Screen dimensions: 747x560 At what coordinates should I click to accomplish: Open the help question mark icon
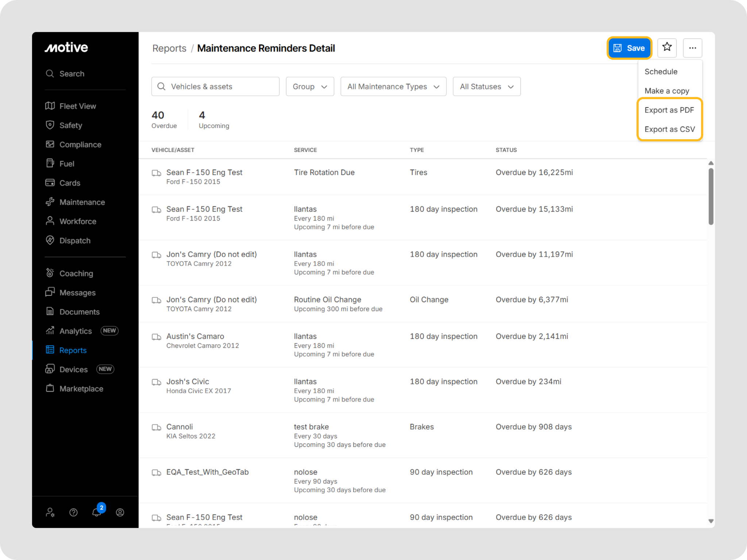pyautogui.click(x=73, y=513)
